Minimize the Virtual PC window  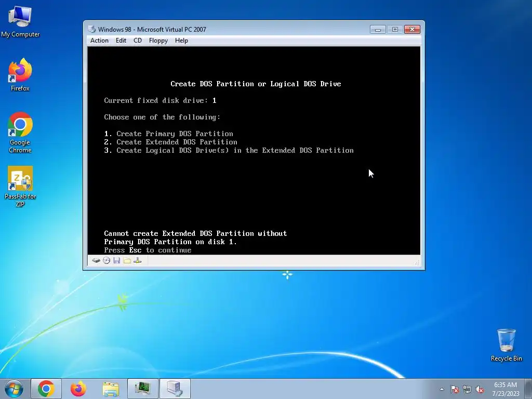(378, 30)
